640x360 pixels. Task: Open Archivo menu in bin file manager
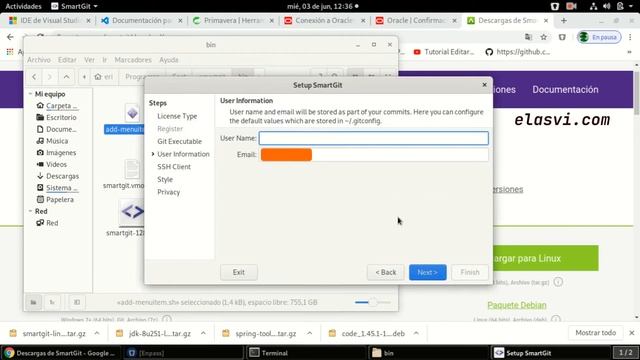pos(39,60)
